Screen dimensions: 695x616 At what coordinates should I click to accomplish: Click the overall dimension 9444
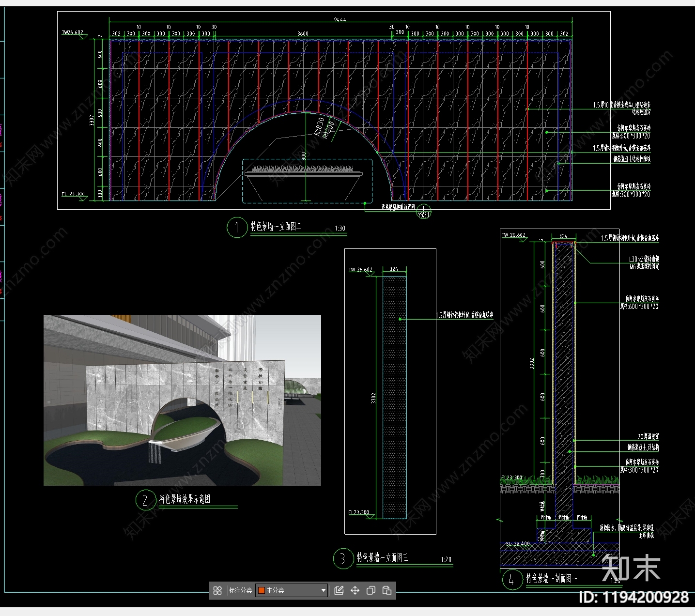340,20
